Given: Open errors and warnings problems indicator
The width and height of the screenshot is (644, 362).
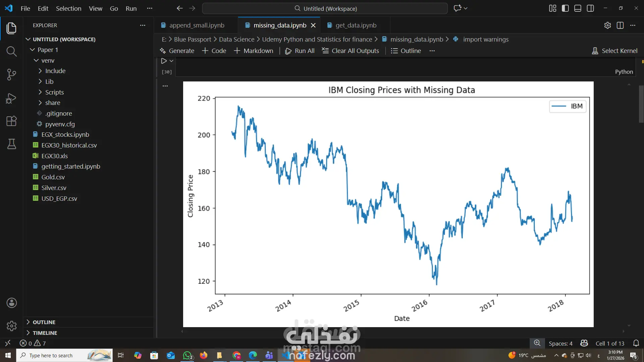Looking at the screenshot, I should (33, 343).
